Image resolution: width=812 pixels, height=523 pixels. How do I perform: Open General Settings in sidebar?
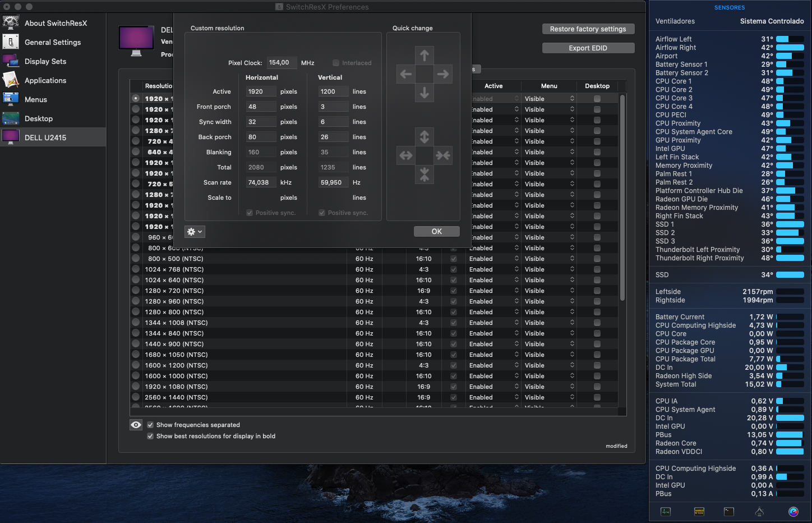point(53,42)
